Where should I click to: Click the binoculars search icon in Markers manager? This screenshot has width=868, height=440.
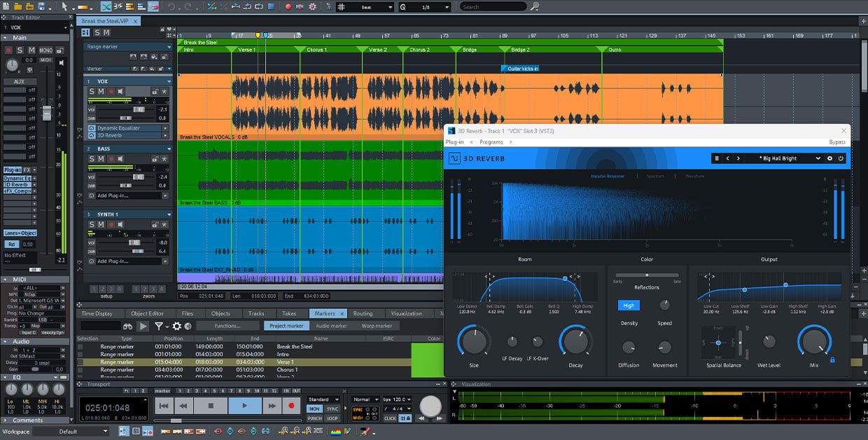(x=127, y=326)
